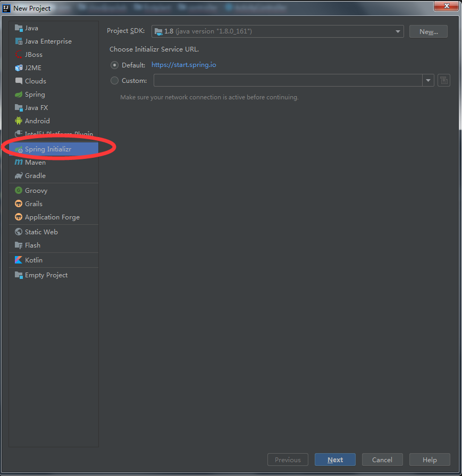Click the Cancel button
Screen dimensions: 462x476
point(382,460)
